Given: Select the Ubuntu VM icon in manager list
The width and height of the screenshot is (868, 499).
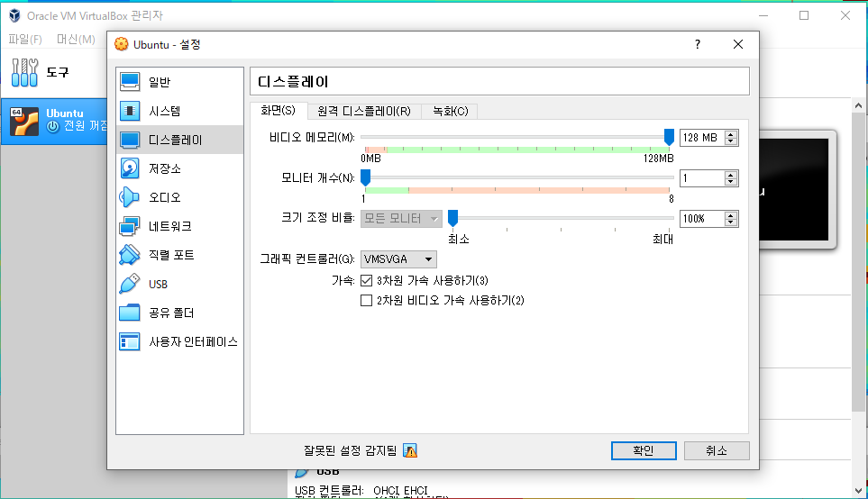Looking at the screenshot, I should (x=23, y=122).
